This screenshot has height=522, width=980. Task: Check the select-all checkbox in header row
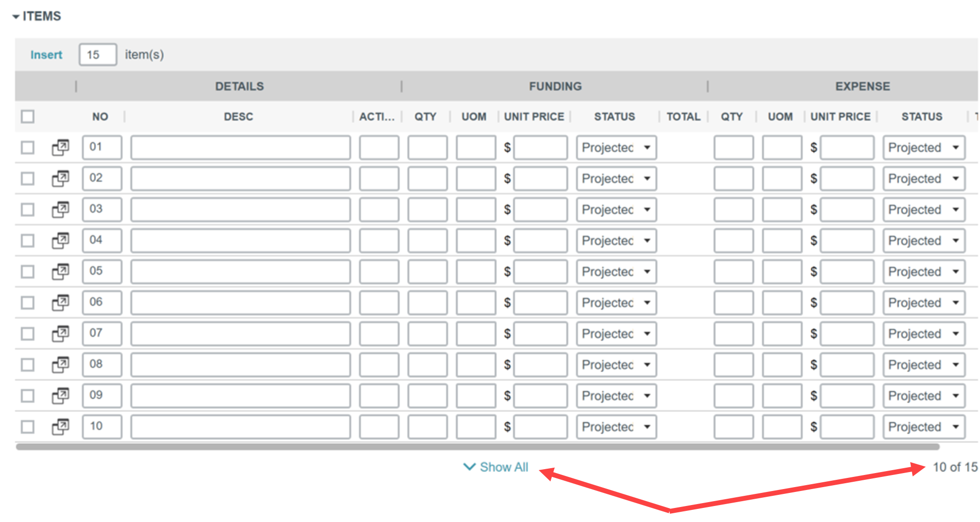pos(28,117)
